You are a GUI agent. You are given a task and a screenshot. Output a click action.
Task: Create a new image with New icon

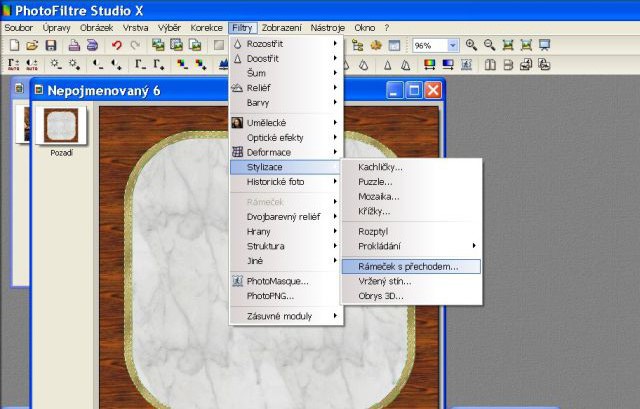point(14,45)
